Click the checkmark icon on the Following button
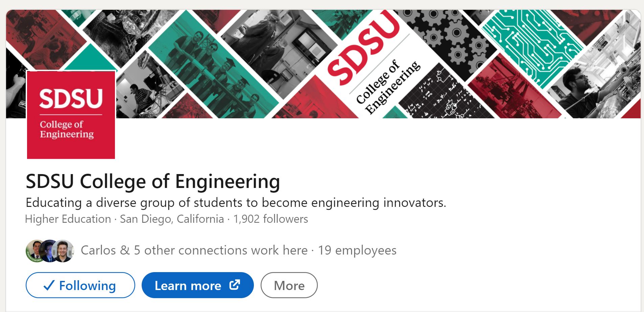The height and width of the screenshot is (312, 644). (49, 286)
